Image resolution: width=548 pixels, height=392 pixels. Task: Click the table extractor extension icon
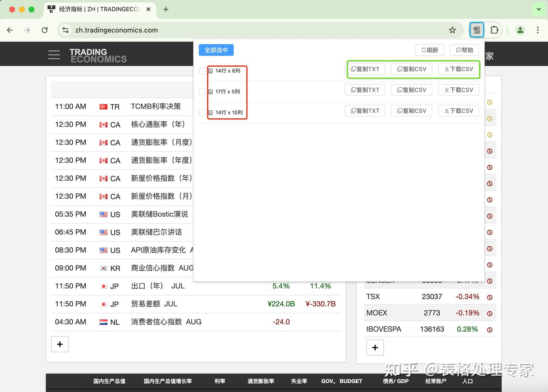tap(476, 30)
